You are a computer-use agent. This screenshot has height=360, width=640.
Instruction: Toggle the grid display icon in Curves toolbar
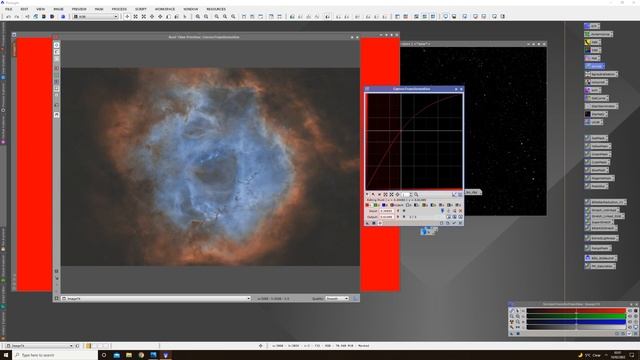tap(460, 195)
